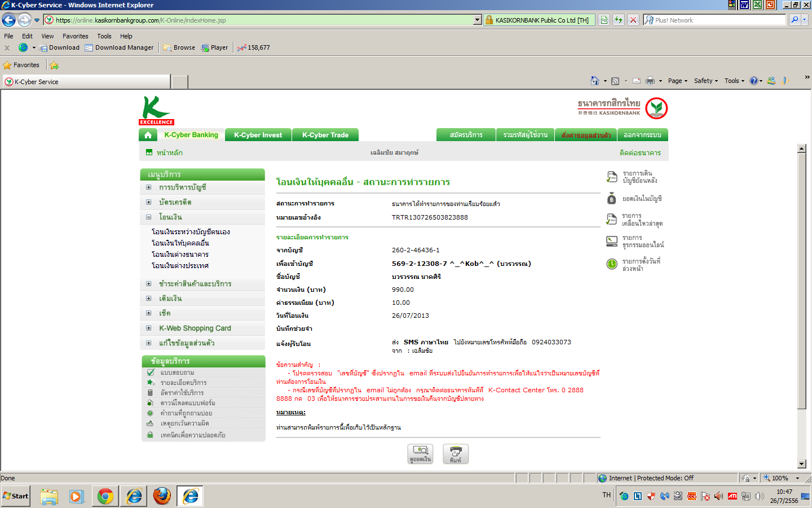Go back with the browser Back arrow
Image resolution: width=812 pixels, height=508 pixels.
[x=8, y=20]
